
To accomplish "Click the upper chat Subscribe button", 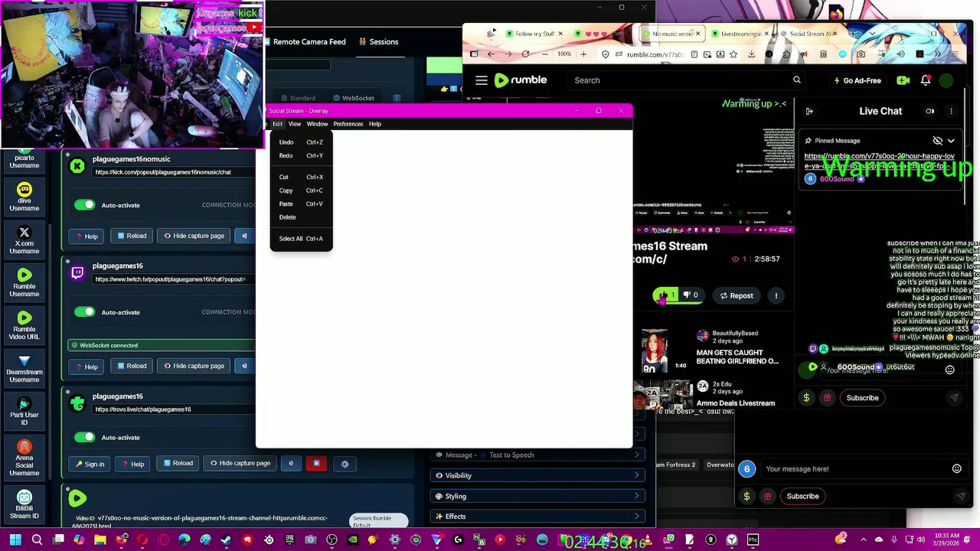I will pos(862,398).
